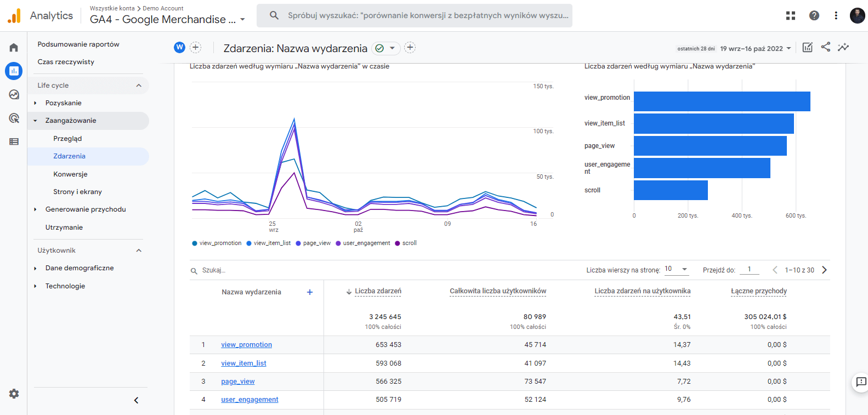Open the Advertising icon in left rail
This screenshot has width=868, height=415.
[x=14, y=118]
